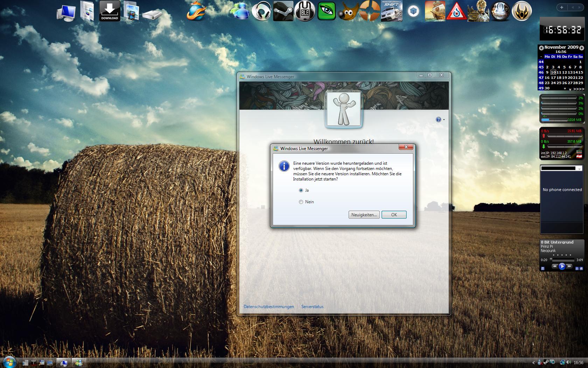Select the Nein radio button

[x=301, y=202]
